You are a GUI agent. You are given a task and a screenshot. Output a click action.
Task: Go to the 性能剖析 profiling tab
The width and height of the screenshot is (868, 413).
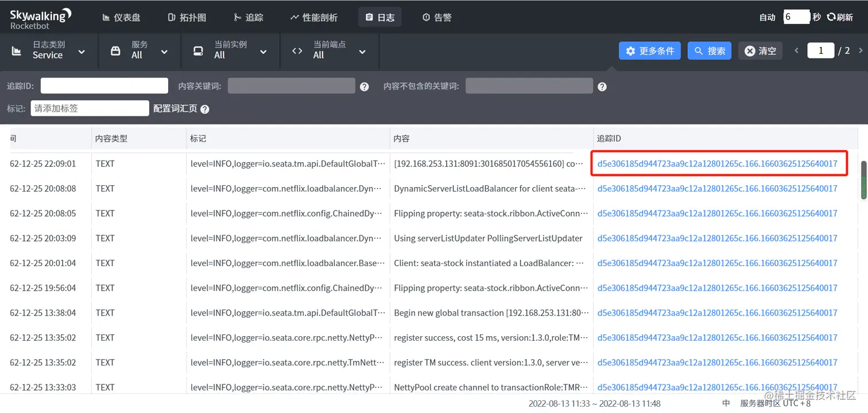point(313,17)
